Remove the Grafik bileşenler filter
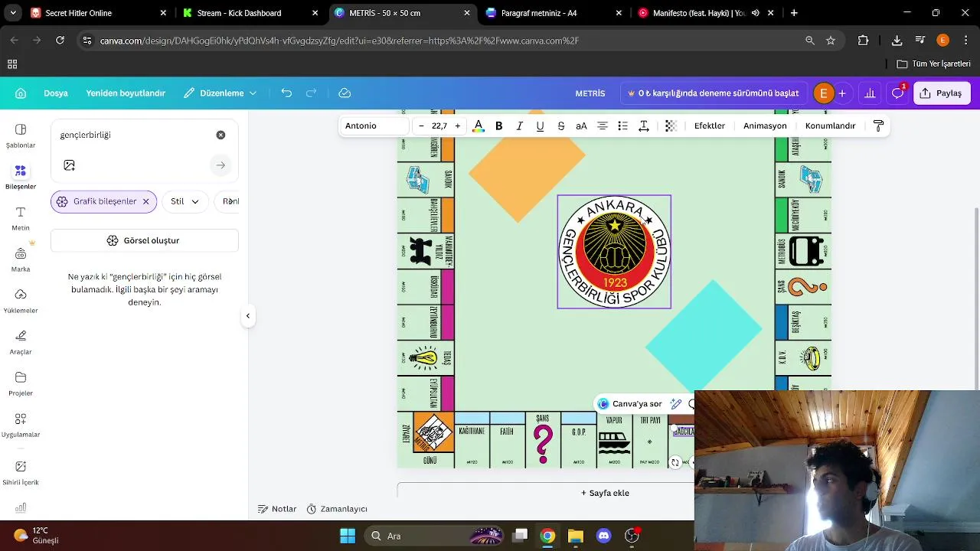 coord(145,201)
